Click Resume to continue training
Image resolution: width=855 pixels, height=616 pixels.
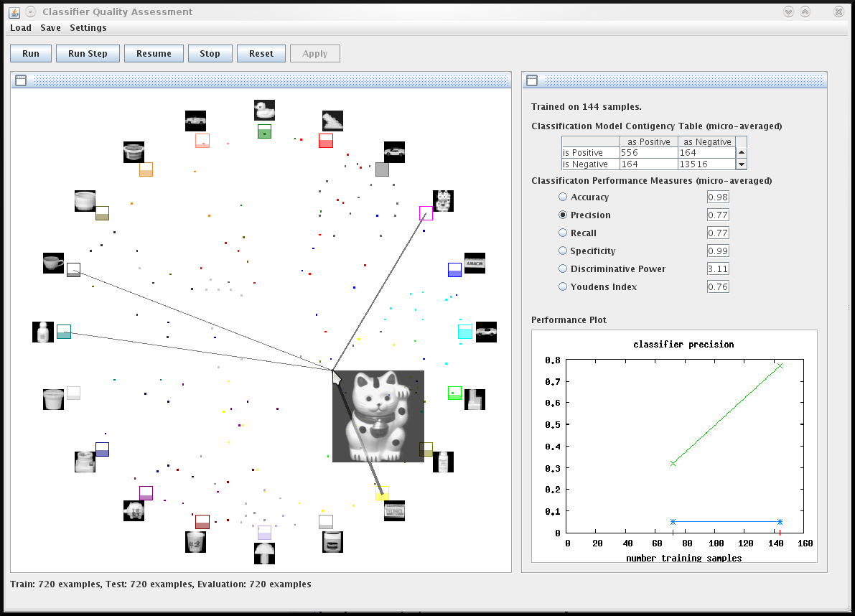tap(154, 53)
